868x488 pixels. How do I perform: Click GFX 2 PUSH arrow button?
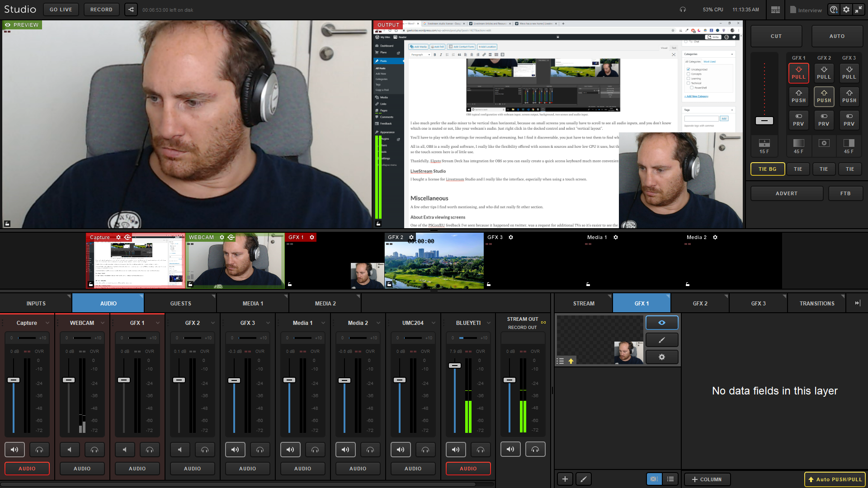tap(824, 96)
